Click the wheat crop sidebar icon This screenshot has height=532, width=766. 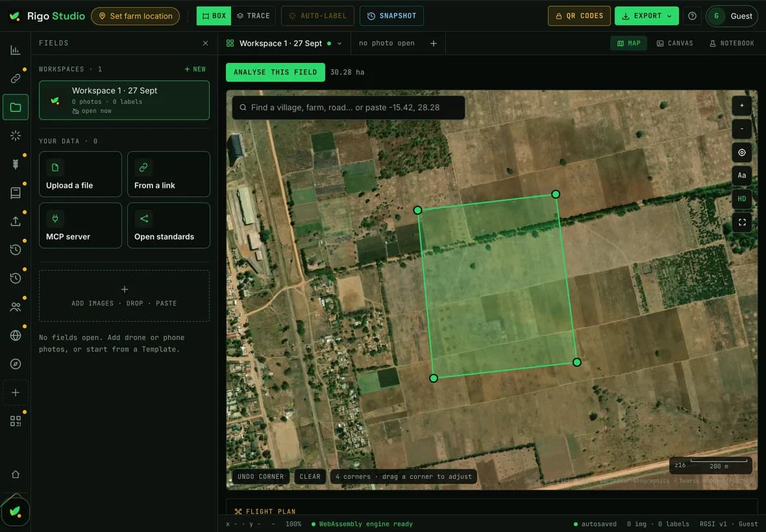point(15,164)
